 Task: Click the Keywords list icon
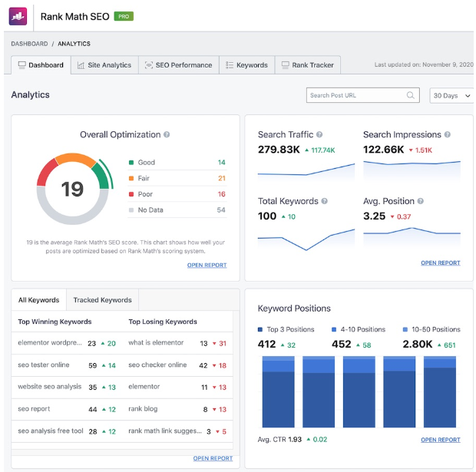point(230,65)
